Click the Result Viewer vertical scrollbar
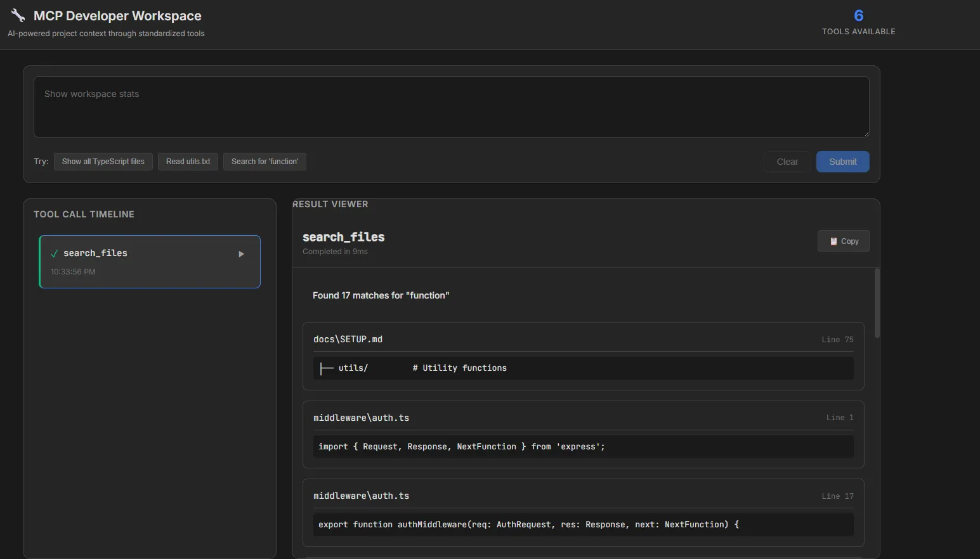 point(877,303)
